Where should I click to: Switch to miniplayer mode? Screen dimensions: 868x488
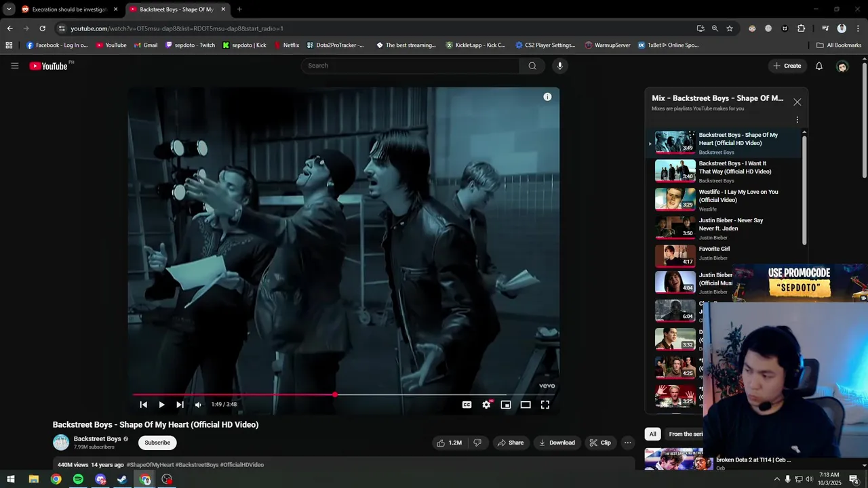pos(506,405)
